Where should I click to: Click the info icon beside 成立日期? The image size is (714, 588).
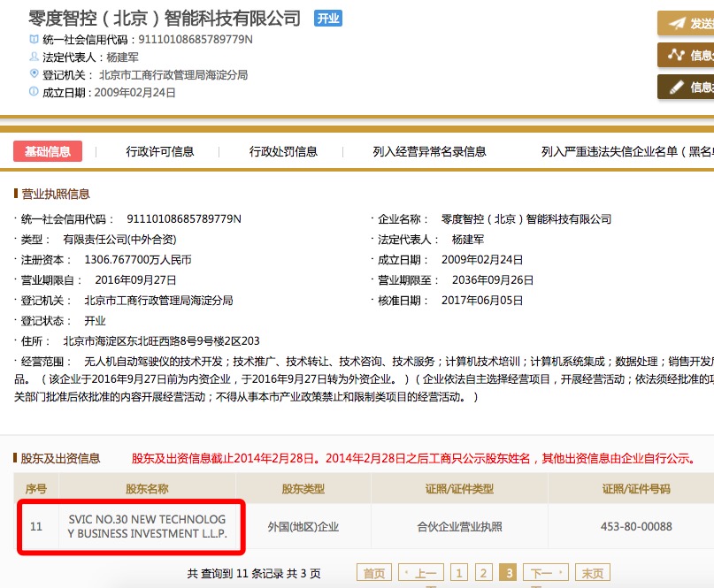(x=34, y=91)
